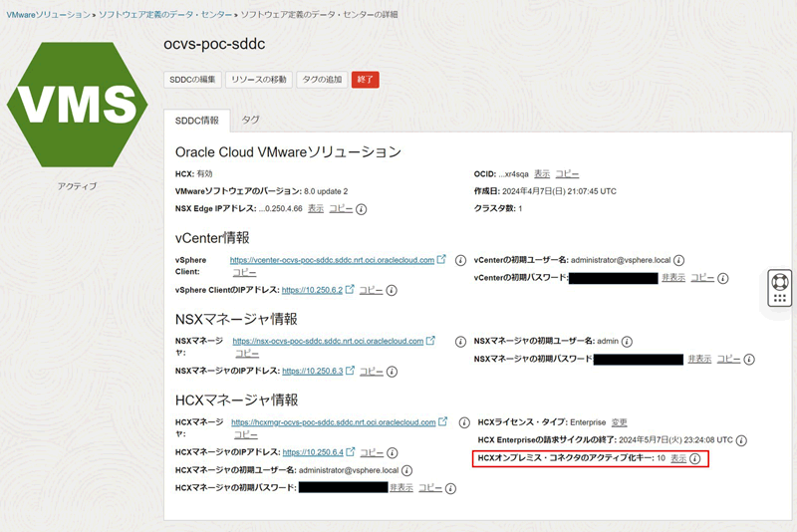The height and width of the screenshot is (532, 797).
Task: Open external link icon for vCenter URL
Action: click(x=441, y=259)
